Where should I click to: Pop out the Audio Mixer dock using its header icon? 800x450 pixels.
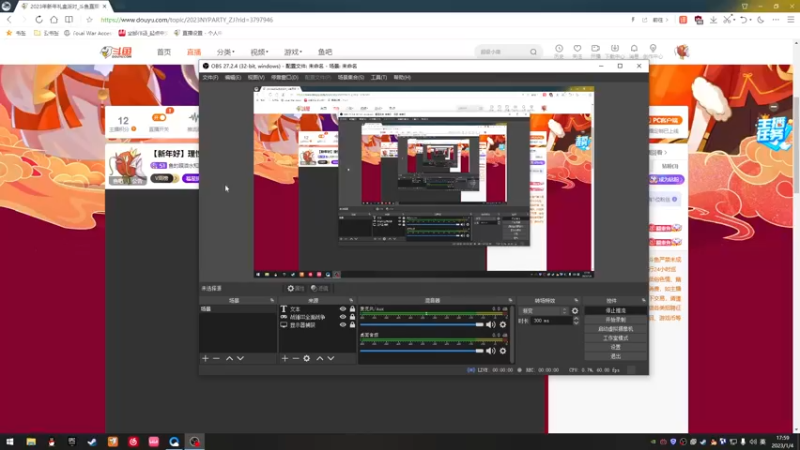[x=510, y=301]
